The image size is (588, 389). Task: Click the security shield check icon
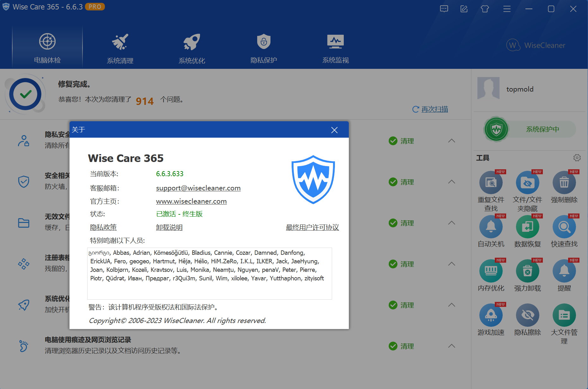(x=24, y=182)
